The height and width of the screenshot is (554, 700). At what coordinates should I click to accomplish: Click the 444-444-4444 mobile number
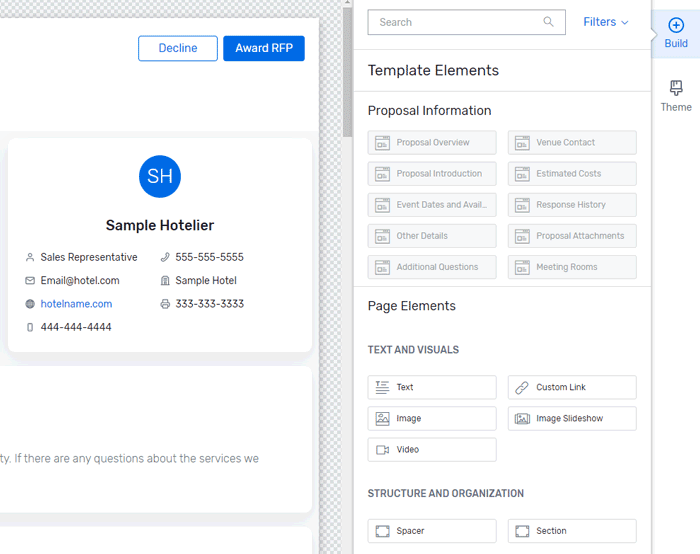(76, 327)
